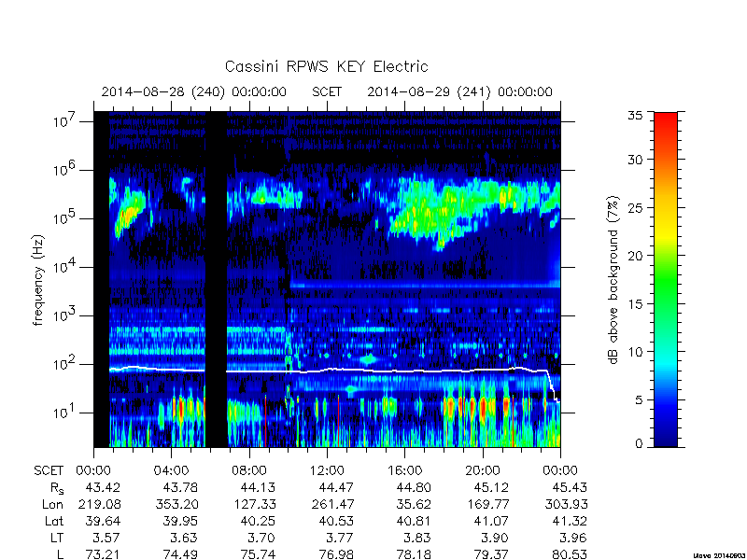Click the 'Rs' row label
Viewport: 747px width, 560px height.
[57, 488]
